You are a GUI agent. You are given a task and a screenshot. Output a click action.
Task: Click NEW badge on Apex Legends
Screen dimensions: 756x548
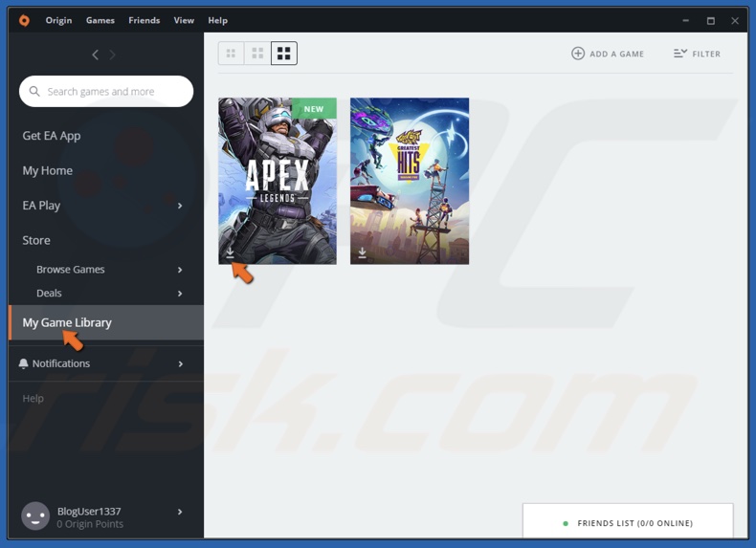point(314,108)
